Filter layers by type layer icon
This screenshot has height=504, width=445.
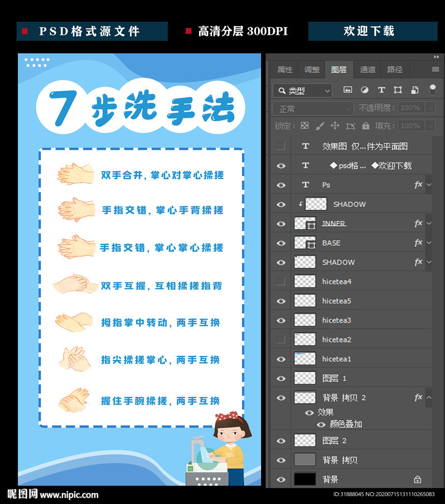click(x=381, y=90)
